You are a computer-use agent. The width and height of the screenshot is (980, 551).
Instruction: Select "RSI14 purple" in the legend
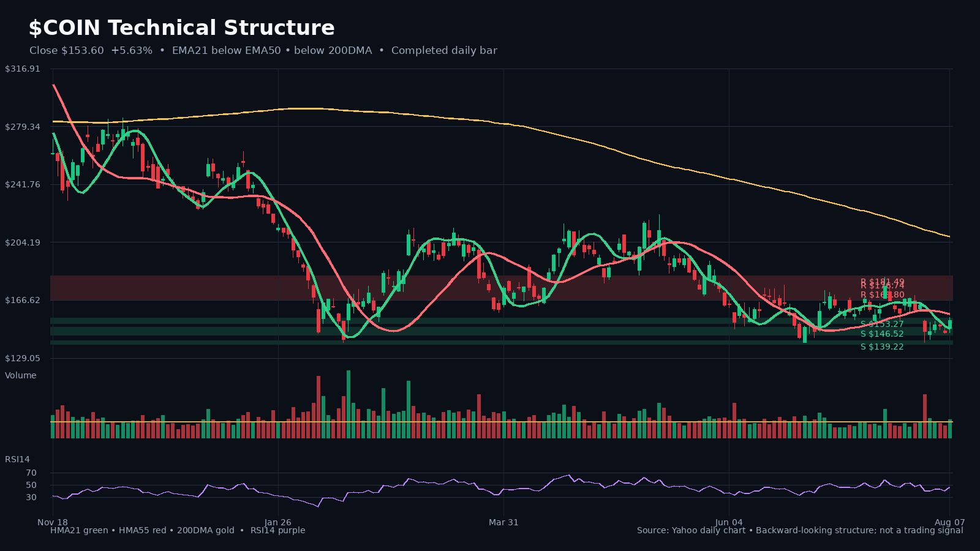tap(277, 530)
